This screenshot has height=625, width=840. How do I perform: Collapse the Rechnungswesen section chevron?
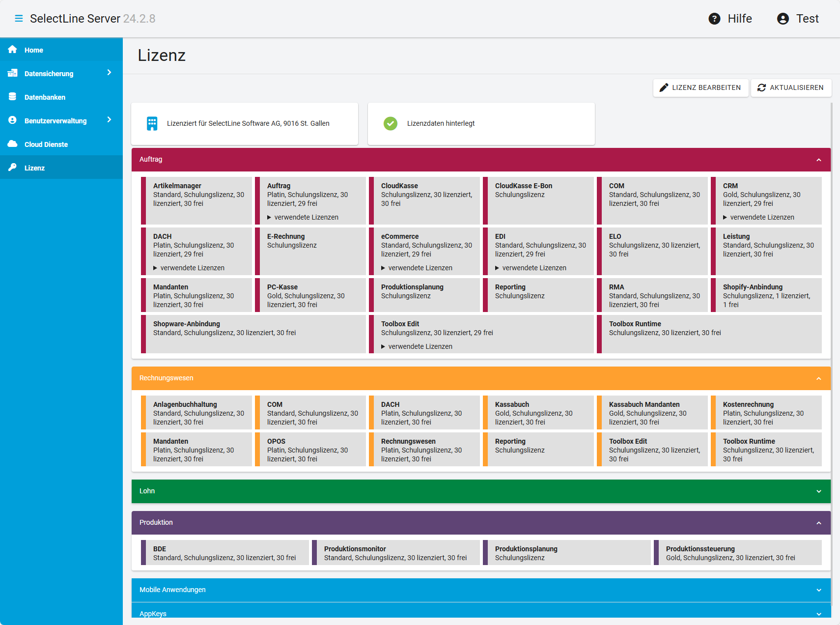coord(819,378)
